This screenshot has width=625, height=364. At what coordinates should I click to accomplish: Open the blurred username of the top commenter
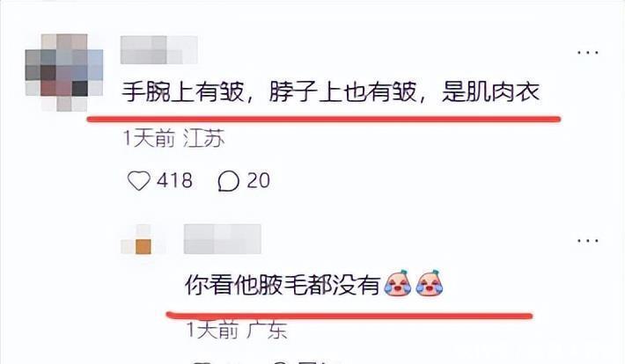click(159, 50)
